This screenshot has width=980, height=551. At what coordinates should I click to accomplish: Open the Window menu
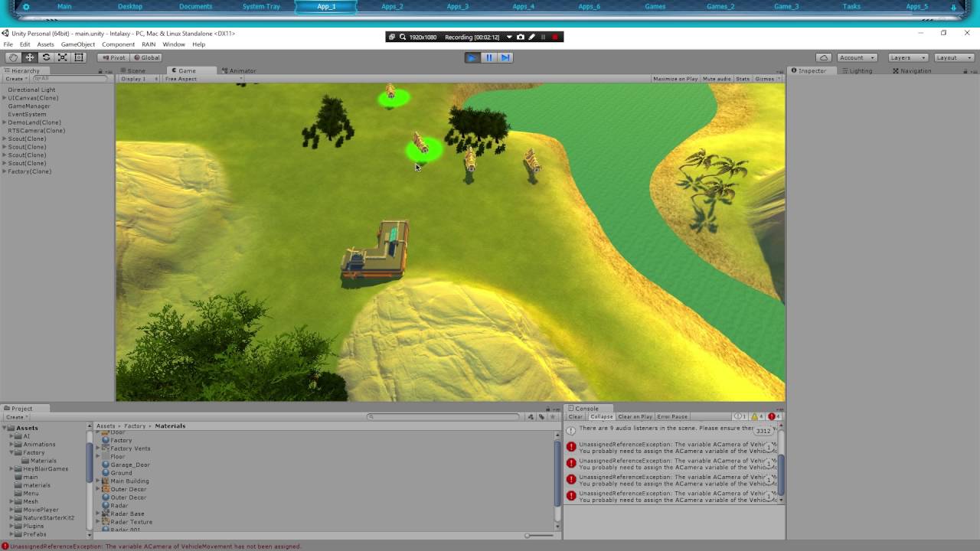[174, 44]
